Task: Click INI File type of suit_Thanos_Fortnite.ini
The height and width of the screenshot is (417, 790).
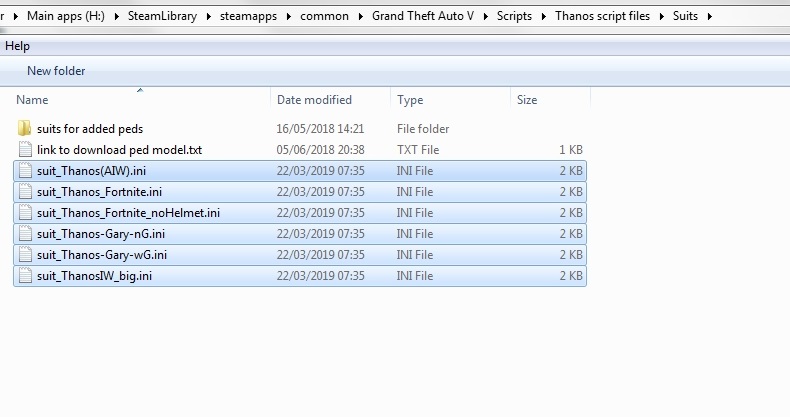Action: point(415,192)
